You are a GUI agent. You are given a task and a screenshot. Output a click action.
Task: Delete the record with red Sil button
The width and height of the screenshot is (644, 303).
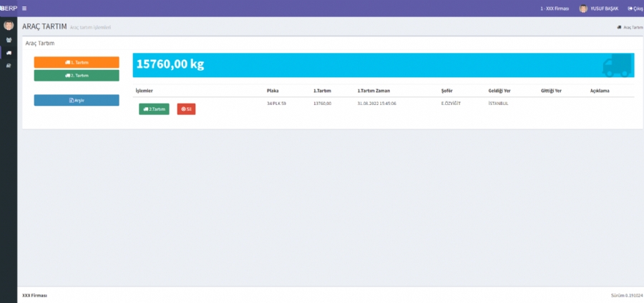[x=186, y=109]
